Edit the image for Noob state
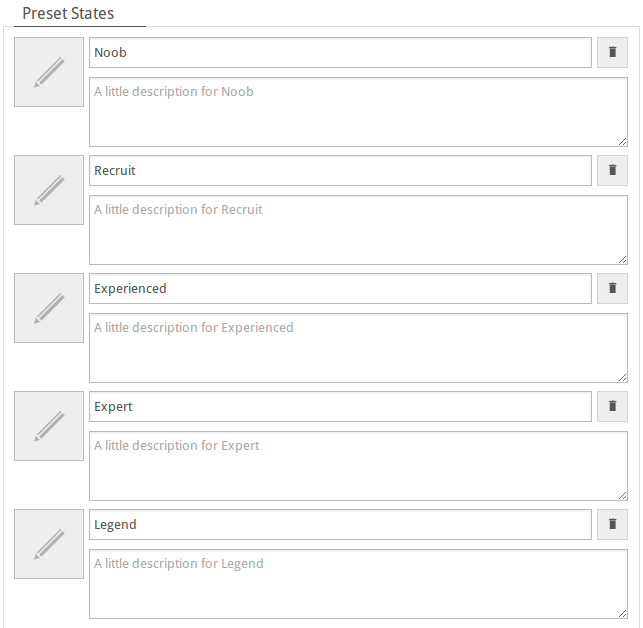The height and width of the screenshot is (628, 643). [49, 72]
